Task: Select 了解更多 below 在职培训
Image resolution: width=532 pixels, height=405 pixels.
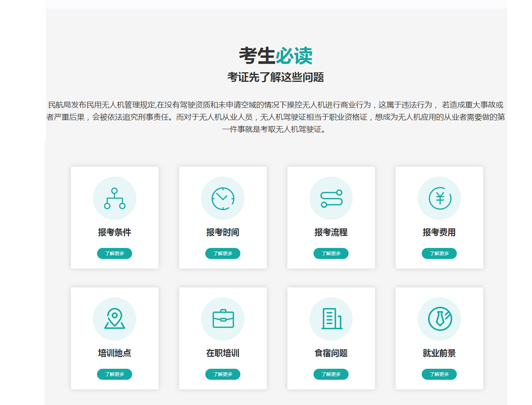Action: pyautogui.click(x=223, y=374)
